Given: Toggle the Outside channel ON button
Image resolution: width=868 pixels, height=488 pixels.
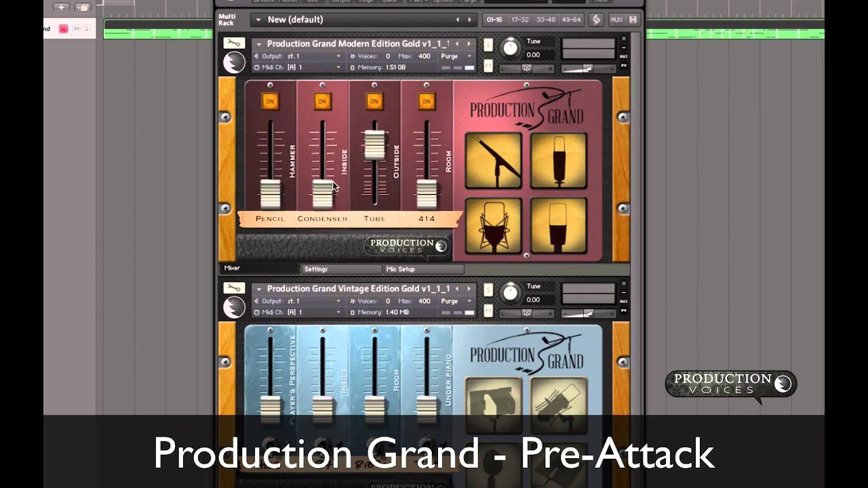Looking at the screenshot, I should pyautogui.click(x=374, y=102).
